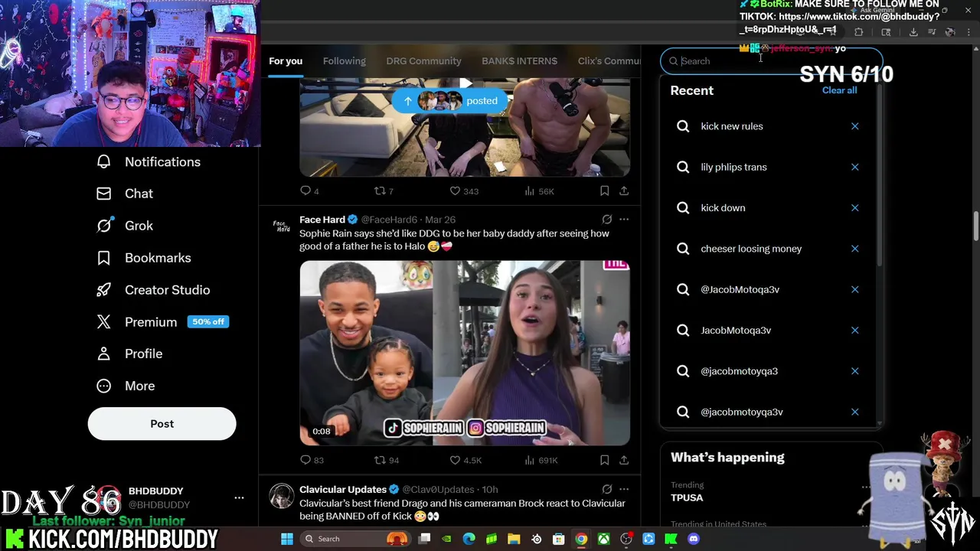Open the more options on Face Hard post
The height and width of the screenshot is (551, 980).
coord(624,220)
